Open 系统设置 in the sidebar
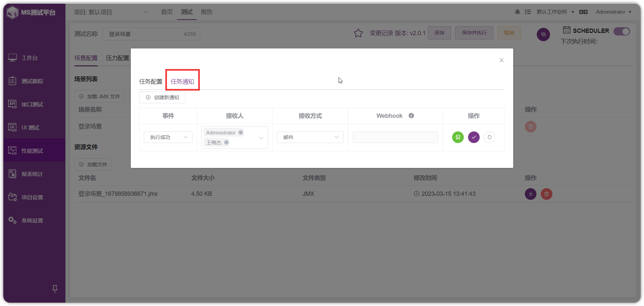This screenshot has width=644, height=306. 34,220
